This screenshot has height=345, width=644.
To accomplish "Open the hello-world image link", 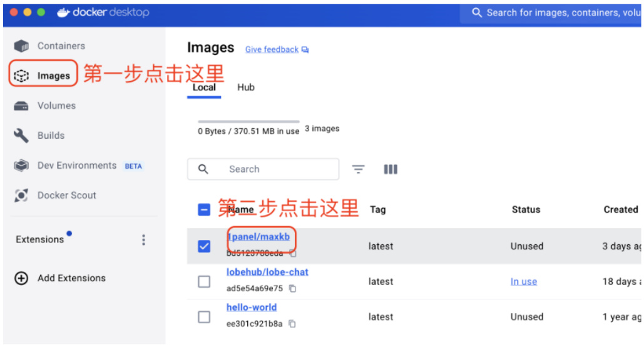I will click(x=252, y=307).
